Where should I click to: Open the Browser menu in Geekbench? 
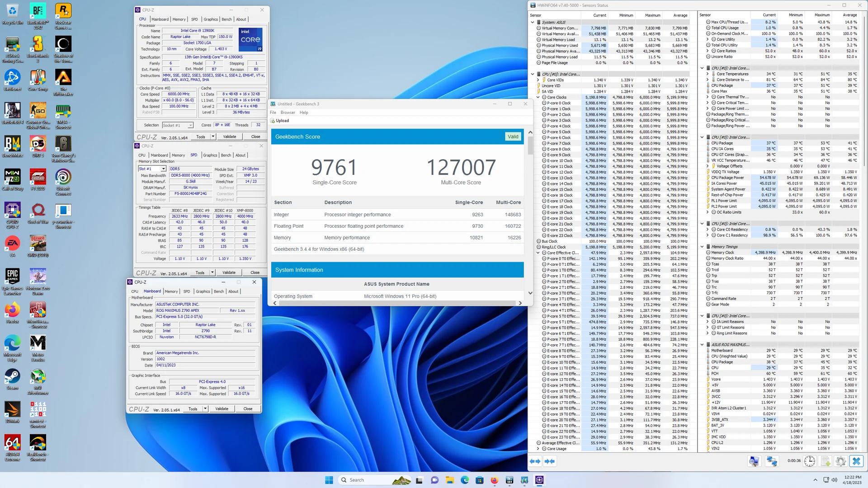(x=288, y=113)
